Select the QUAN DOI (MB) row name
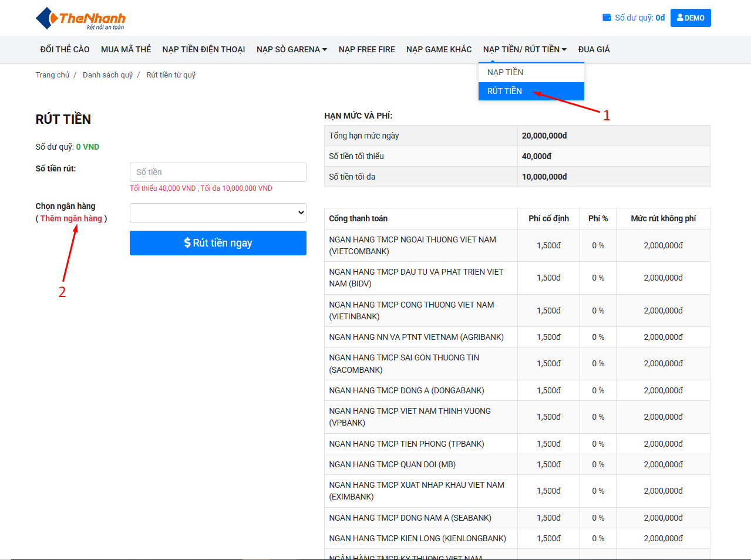This screenshot has width=751, height=560. click(x=392, y=464)
